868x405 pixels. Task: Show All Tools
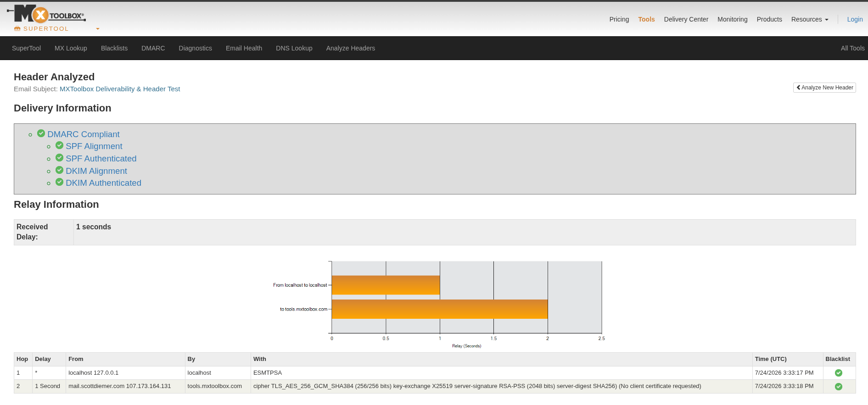(852, 48)
